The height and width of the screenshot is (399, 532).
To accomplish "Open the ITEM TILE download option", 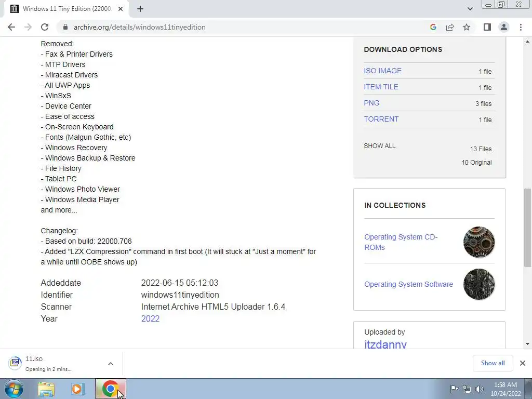I will [381, 87].
